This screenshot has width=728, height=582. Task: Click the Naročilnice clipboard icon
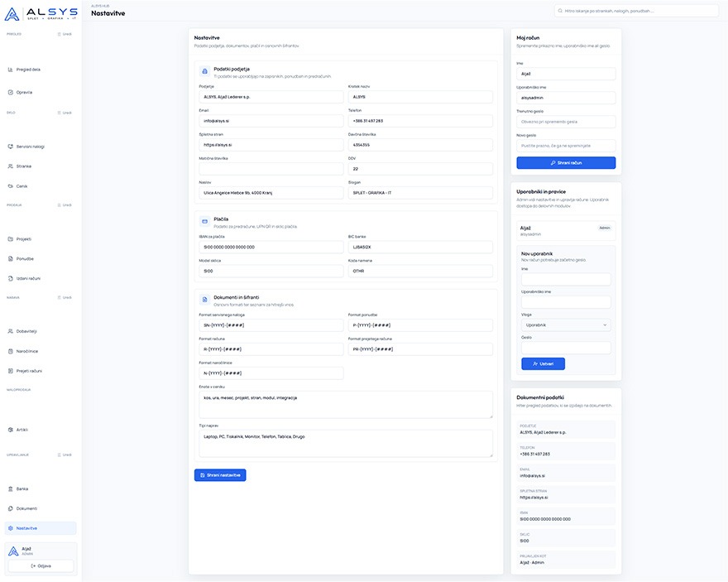10,351
